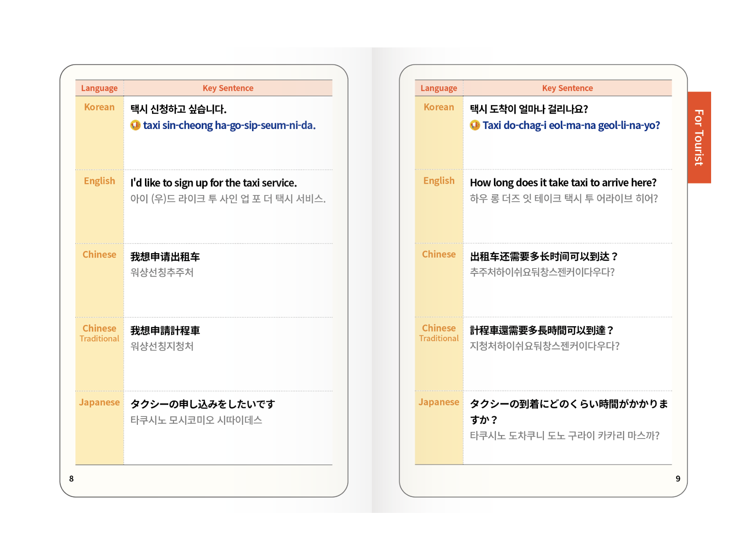Screen dimensions: 749x560
Task: Click the speaker icon beside taxi sin-cheong romanization
Action: (x=135, y=125)
